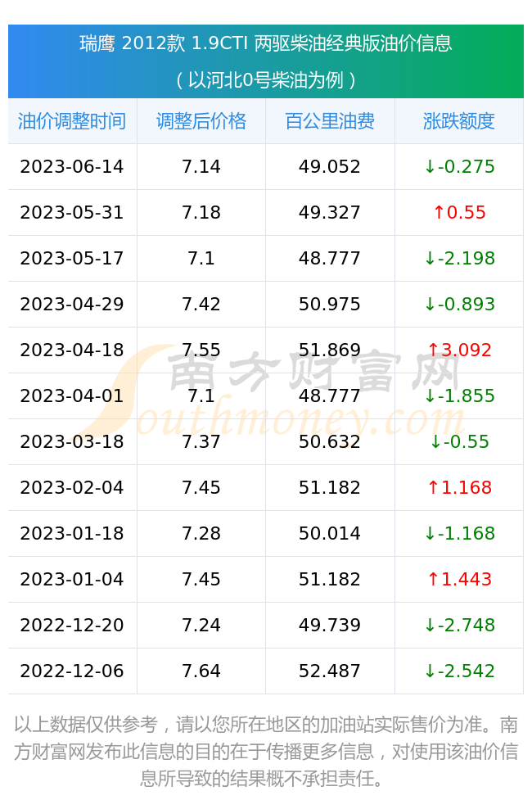
Task: Click the disclaimer paragraph below the table
Action: [266, 752]
